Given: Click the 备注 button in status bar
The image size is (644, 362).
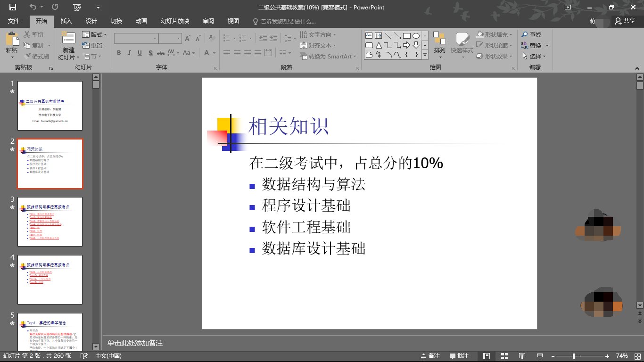Looking at the screenshot, I should pyautogui.click(x=430, y=355).
